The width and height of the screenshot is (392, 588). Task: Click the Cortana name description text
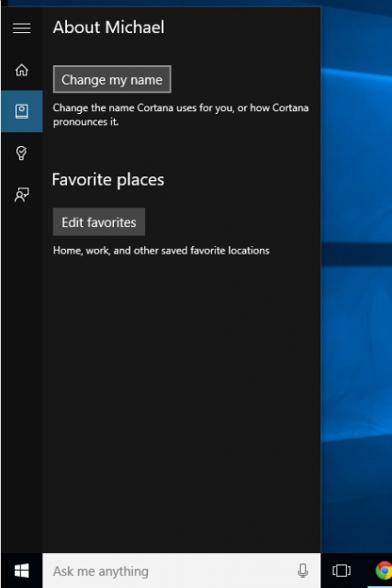pos(181,115)
